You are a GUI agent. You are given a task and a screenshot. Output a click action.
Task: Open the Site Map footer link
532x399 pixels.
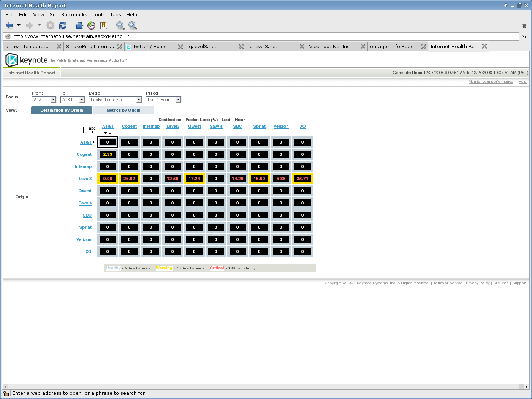point(501,283)
